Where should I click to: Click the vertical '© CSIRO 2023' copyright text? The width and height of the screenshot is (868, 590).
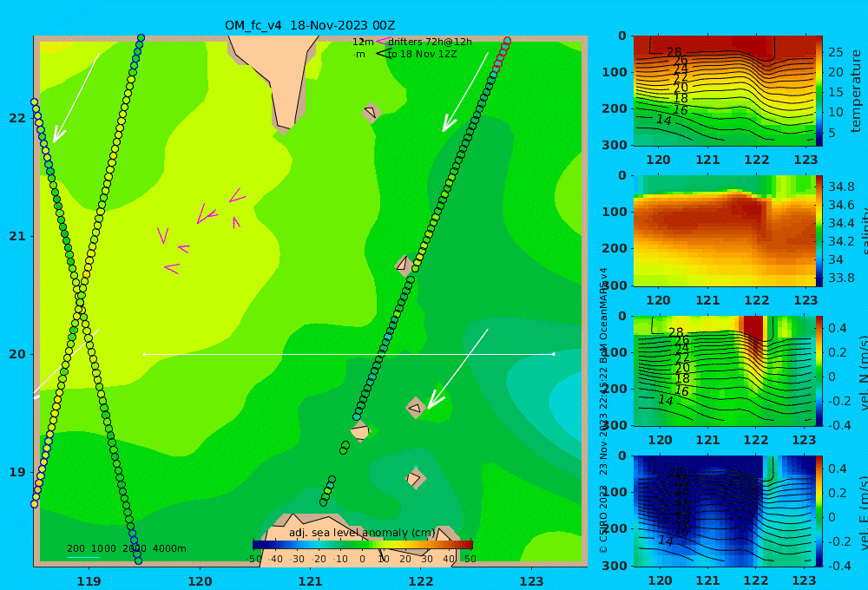coord(603,520)
